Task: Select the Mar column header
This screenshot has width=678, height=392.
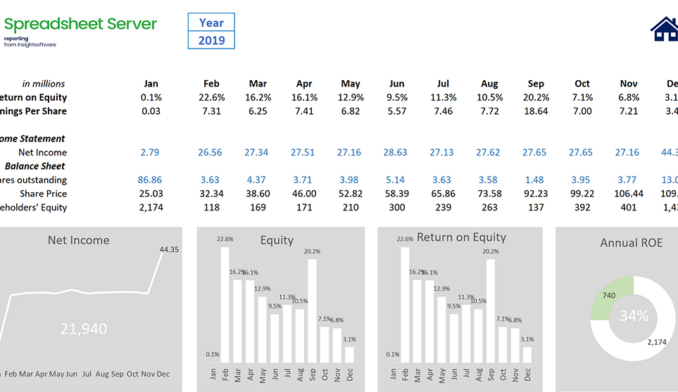Action: point(258,83)
